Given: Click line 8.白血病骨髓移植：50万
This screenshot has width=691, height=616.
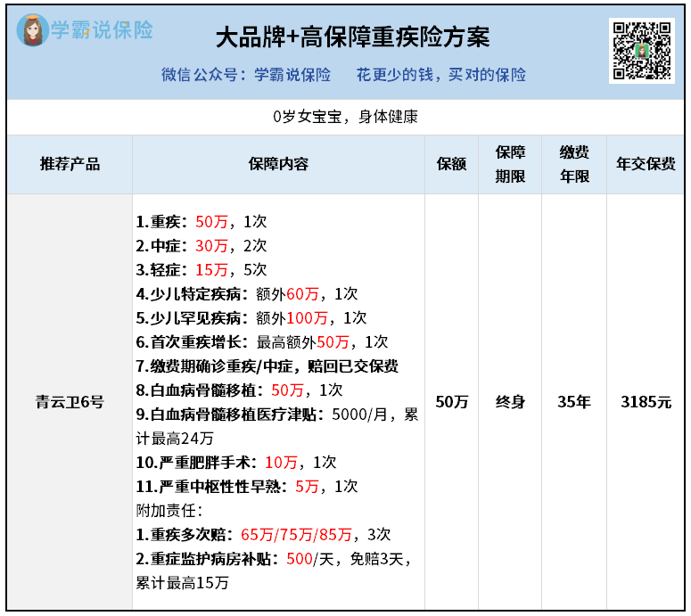Looking at the screenshot, I should (x=239, y=390).
